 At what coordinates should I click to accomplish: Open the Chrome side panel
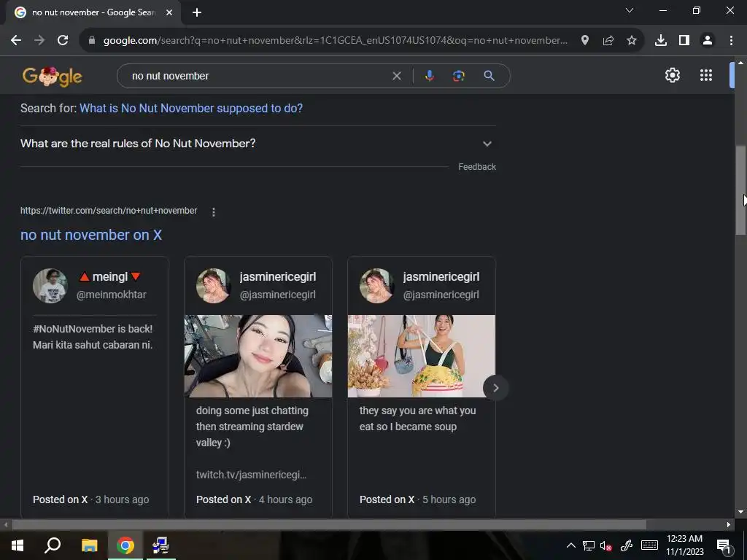(x=684, y=41)
